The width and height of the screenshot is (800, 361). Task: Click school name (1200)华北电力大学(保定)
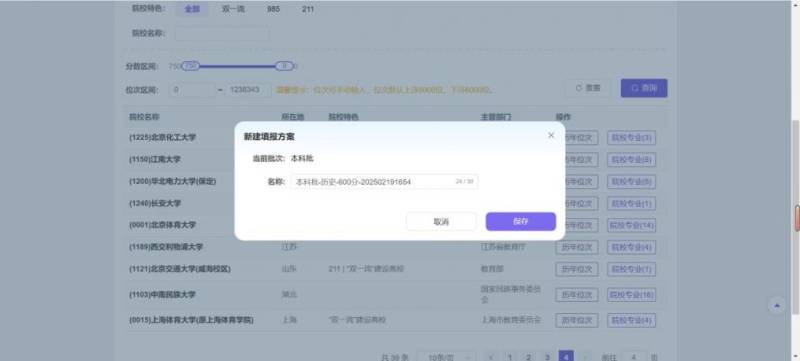coord(172,182)
